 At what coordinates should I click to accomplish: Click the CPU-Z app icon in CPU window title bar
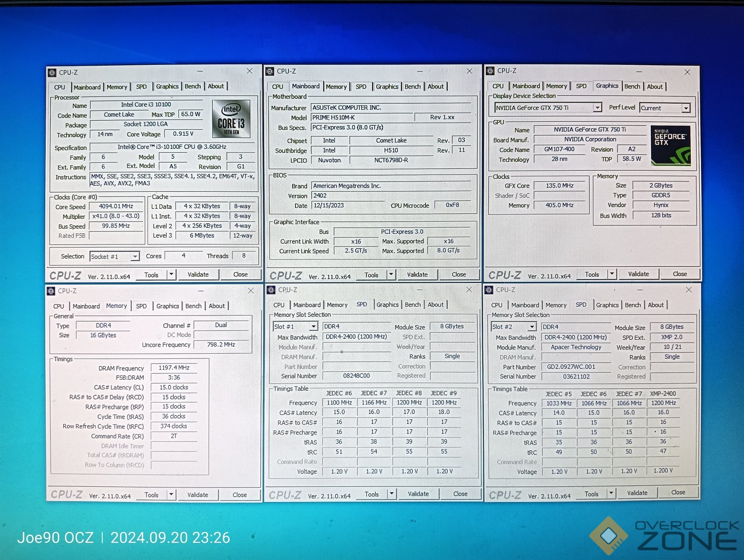pyautogui.click(x=52, y=73)
